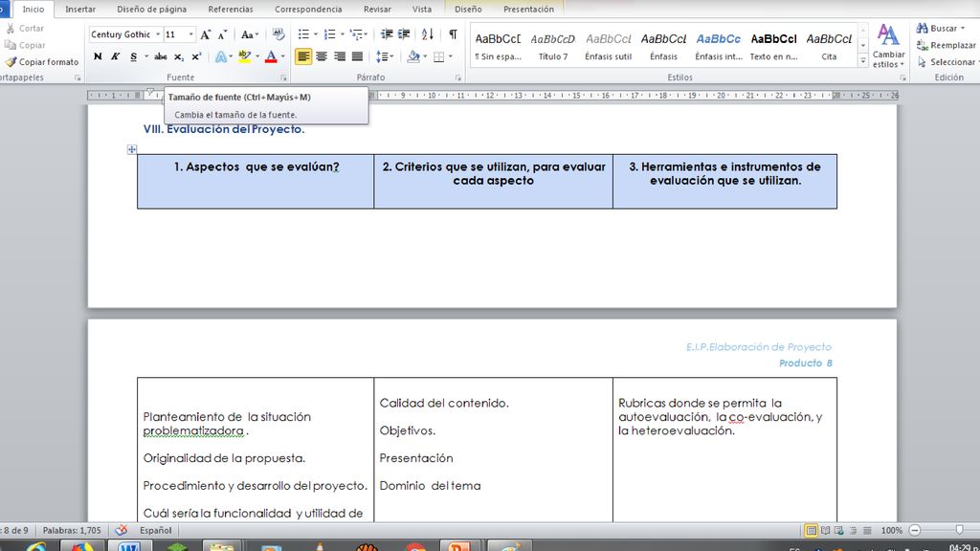Open borders dropdown arrow
Viewport: 980px width, 551px height.
[451, 56]
